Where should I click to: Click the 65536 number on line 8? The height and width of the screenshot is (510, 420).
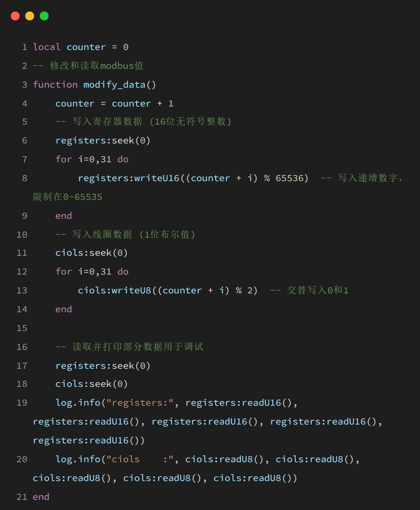pos(289,178)
